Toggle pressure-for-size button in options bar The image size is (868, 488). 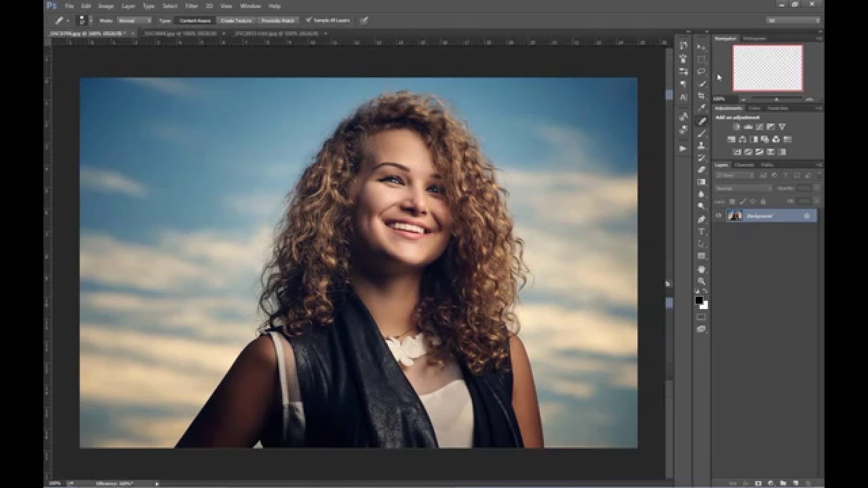(364, 20)
